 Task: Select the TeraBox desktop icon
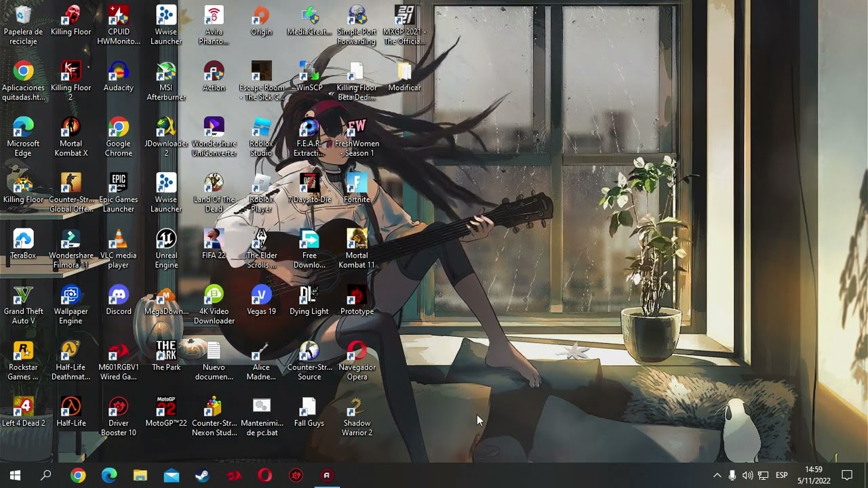[23, 244]
